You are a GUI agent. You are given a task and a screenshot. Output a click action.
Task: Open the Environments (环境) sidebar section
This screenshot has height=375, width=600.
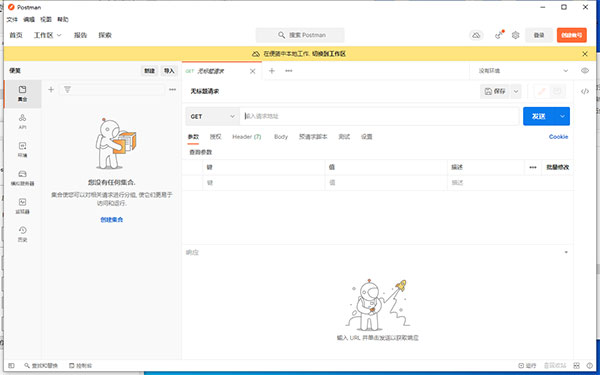23,150
